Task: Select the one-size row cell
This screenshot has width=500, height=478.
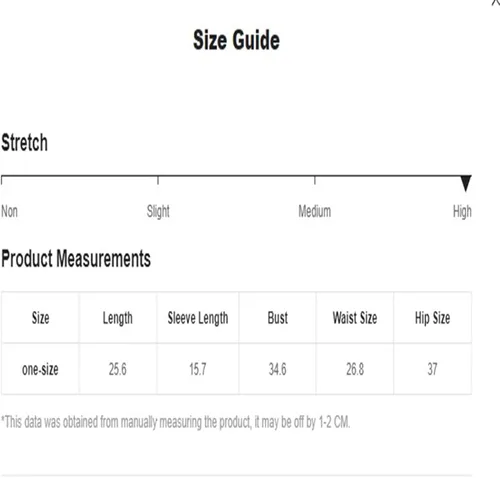Action: [x=40, y=369]
